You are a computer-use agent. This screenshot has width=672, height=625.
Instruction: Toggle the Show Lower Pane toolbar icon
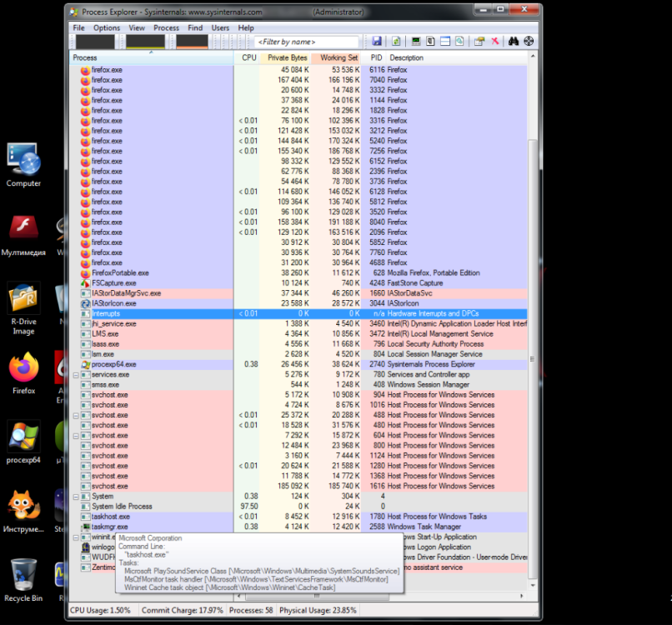445,41
